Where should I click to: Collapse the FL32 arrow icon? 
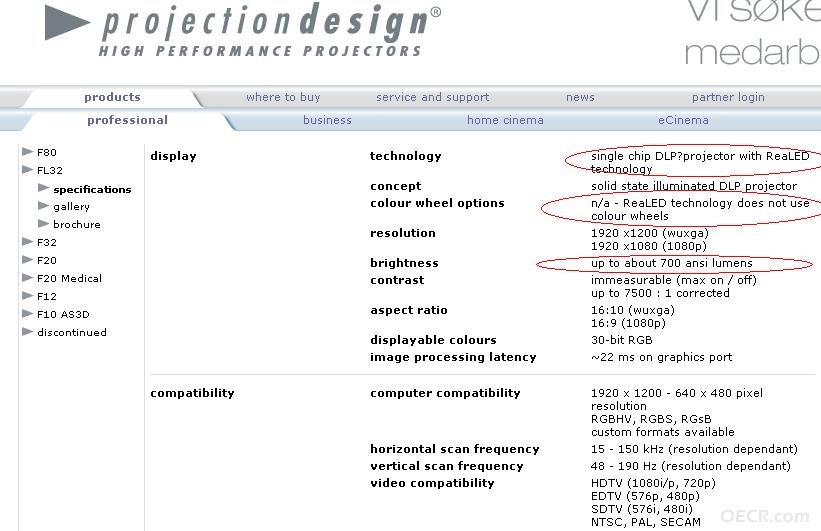27,169
